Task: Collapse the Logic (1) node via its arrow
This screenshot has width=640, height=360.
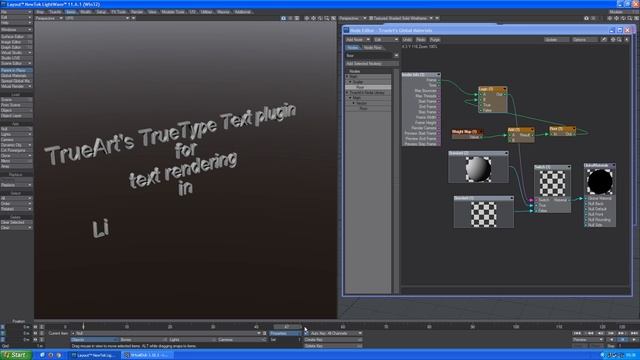Action: [x=505, y=89]
